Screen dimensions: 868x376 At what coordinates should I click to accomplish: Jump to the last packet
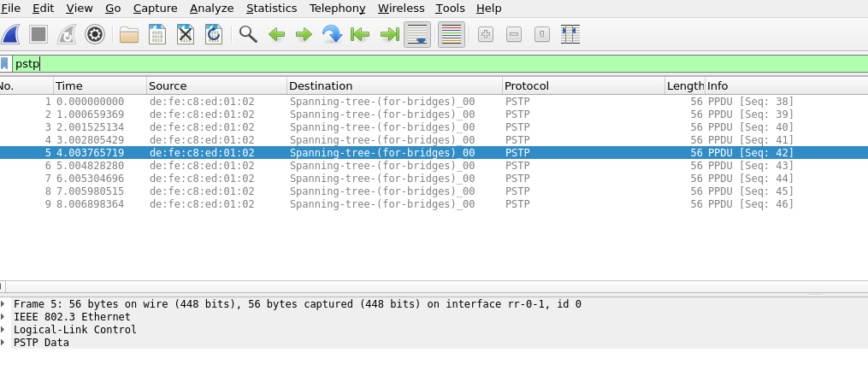(389, 34)
